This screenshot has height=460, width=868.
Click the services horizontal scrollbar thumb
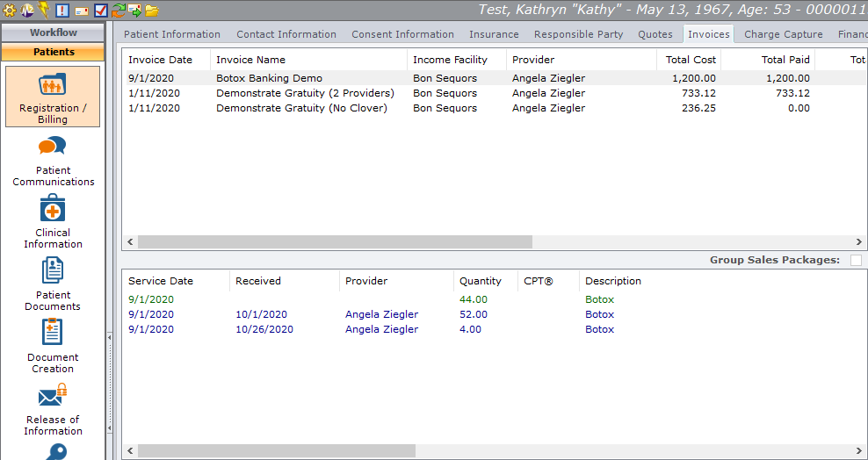[x=276, y=450]
